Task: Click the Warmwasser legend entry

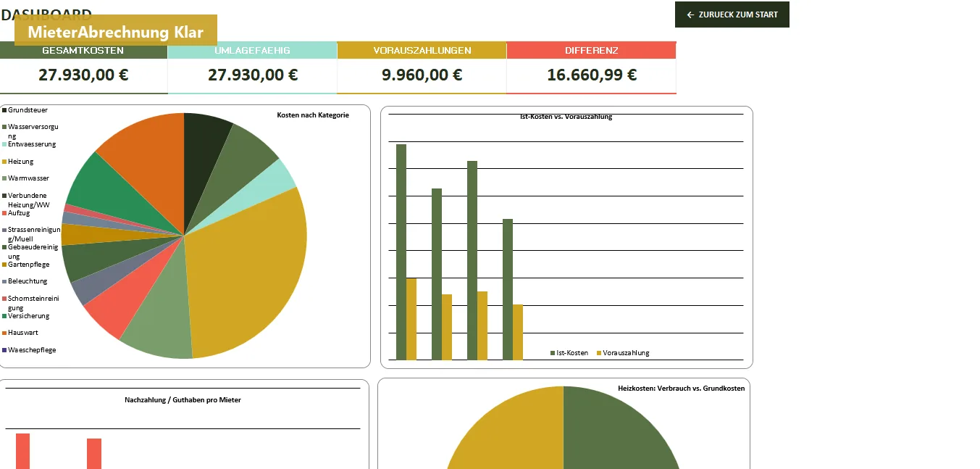Action: [26, 178]
